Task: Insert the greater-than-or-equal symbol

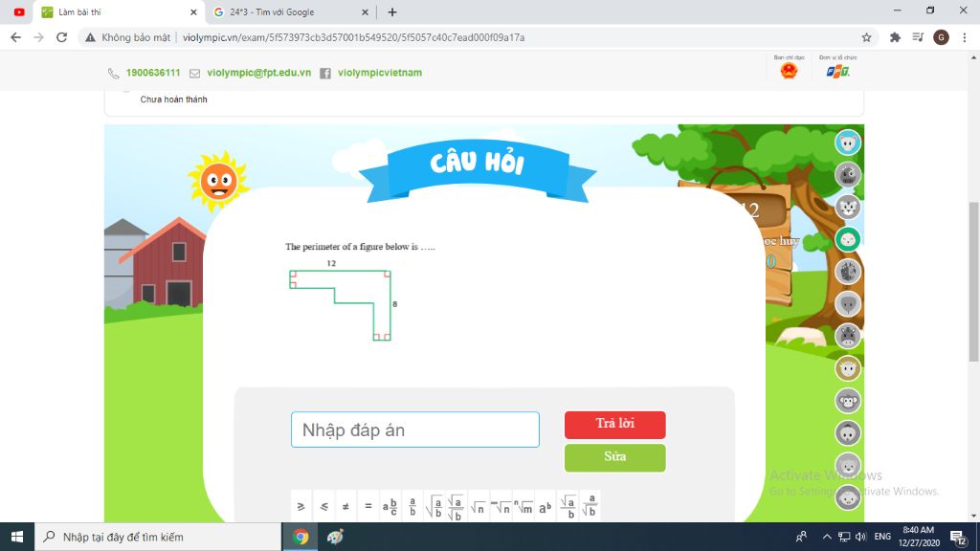Action: 301,506
